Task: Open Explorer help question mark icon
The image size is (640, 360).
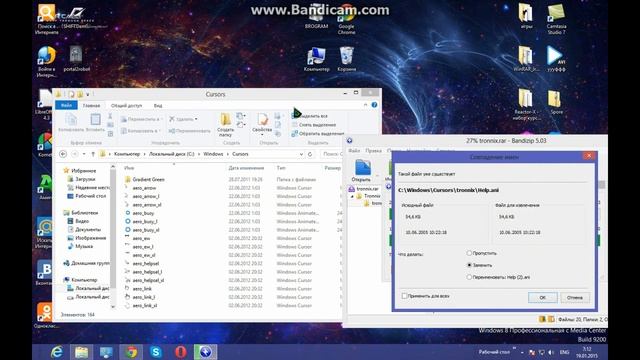Action: 374,105
